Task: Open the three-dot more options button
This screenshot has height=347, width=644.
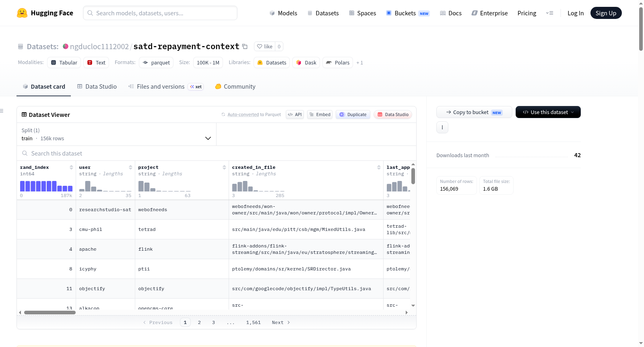Action: (x=442, y=127)
